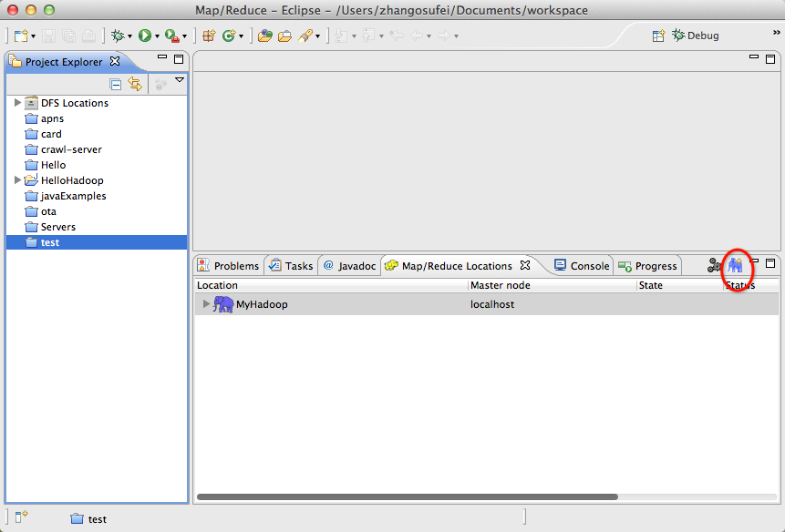
Task: Click the New Java Class icon
Action: tap(229, 36)
